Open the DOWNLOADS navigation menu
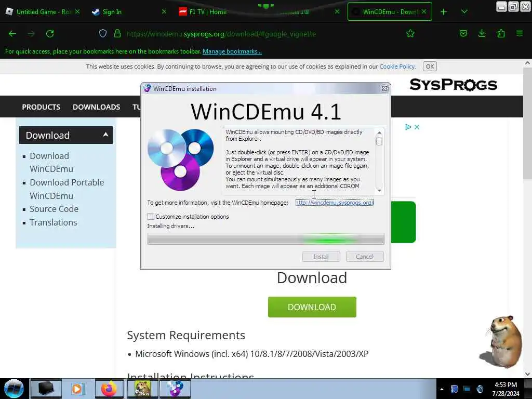The height and width of the screenshot is (399, 532). coord(96,107)
